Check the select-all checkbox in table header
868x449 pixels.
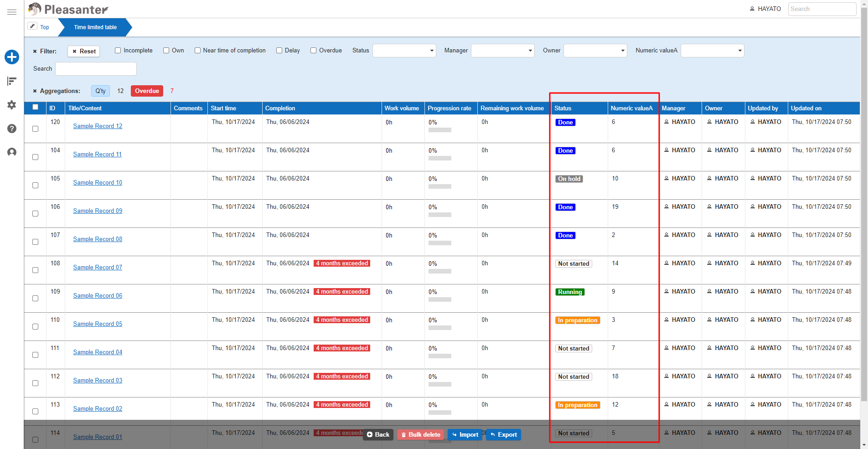click(x=35, y=107)
